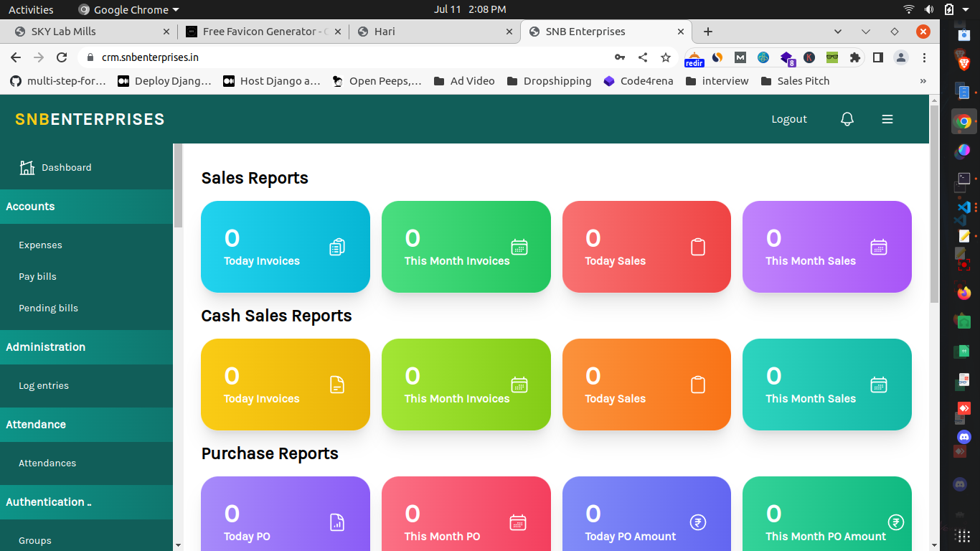
Task: Open the redir extension icon
Action: point(694,58)
